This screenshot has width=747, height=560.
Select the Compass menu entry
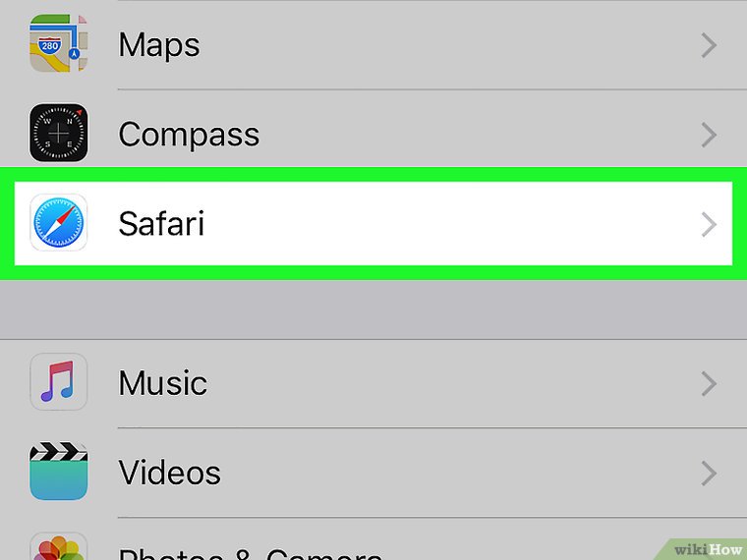click(x=189, y=135)
